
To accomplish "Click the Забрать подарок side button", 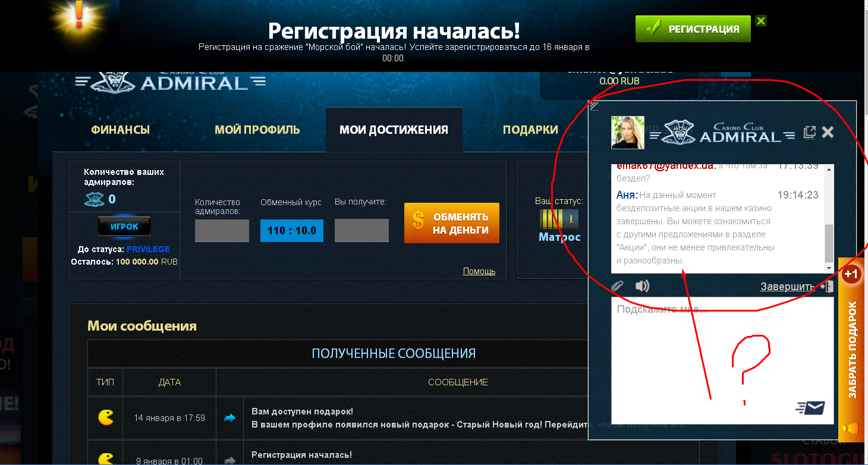I will (853, 350).
